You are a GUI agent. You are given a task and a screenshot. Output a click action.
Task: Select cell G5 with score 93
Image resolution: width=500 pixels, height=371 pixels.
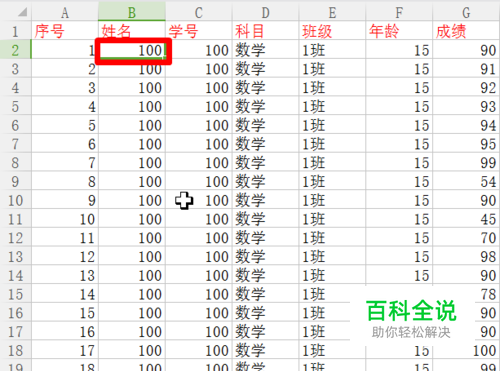pyautogui.click(x=466, y=106)
